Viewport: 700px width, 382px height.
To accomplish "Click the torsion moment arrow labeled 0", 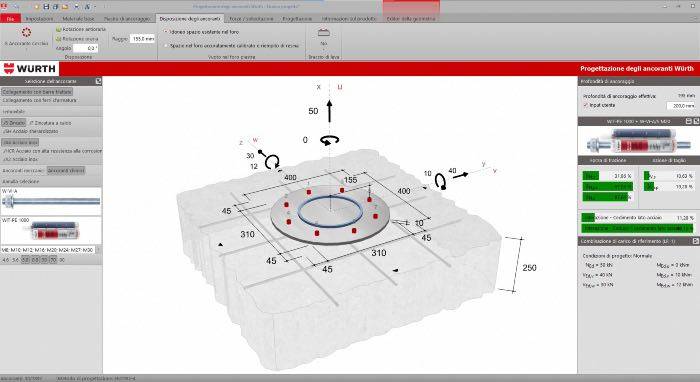I will [329, 141].
